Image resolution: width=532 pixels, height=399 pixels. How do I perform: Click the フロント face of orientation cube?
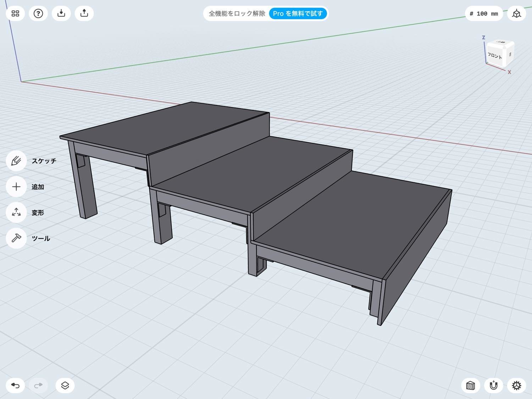pos(495,56)
